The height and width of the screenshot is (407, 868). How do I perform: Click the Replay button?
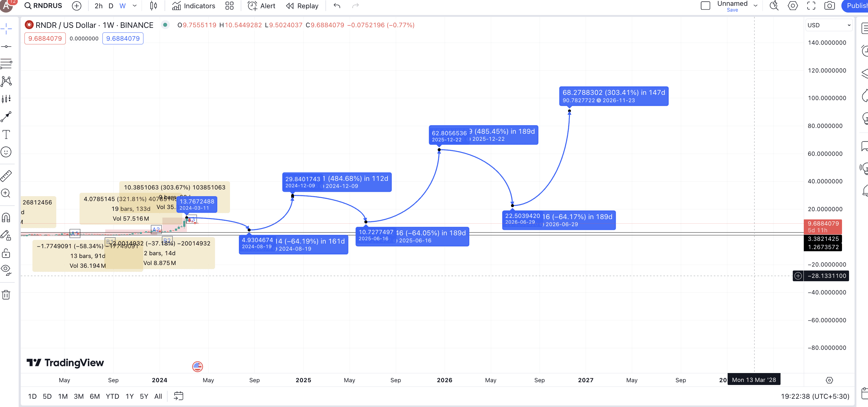tap(302, 6)
